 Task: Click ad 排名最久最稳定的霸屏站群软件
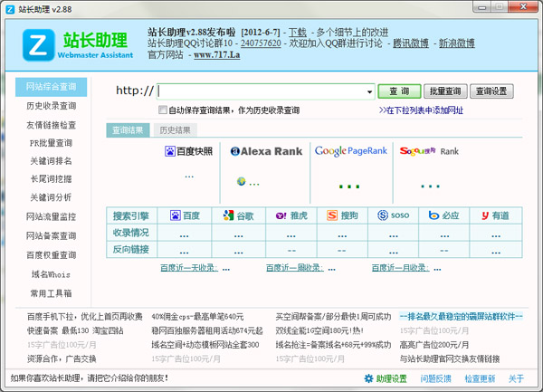[x=461, y=317]
